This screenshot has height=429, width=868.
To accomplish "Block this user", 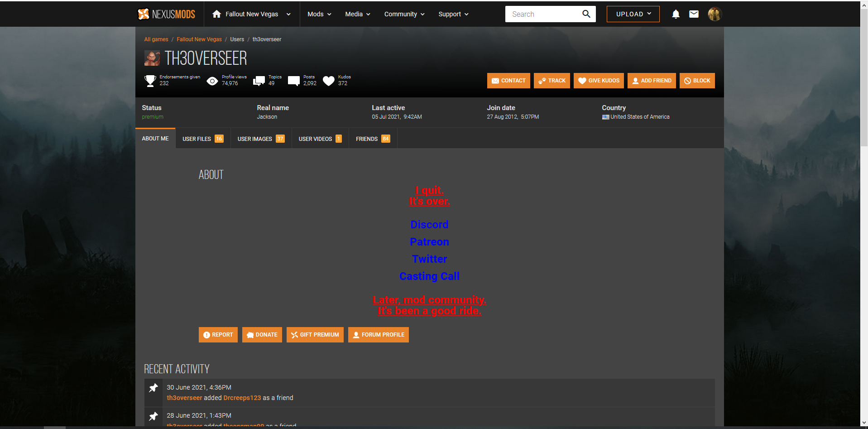I will 697,81.
